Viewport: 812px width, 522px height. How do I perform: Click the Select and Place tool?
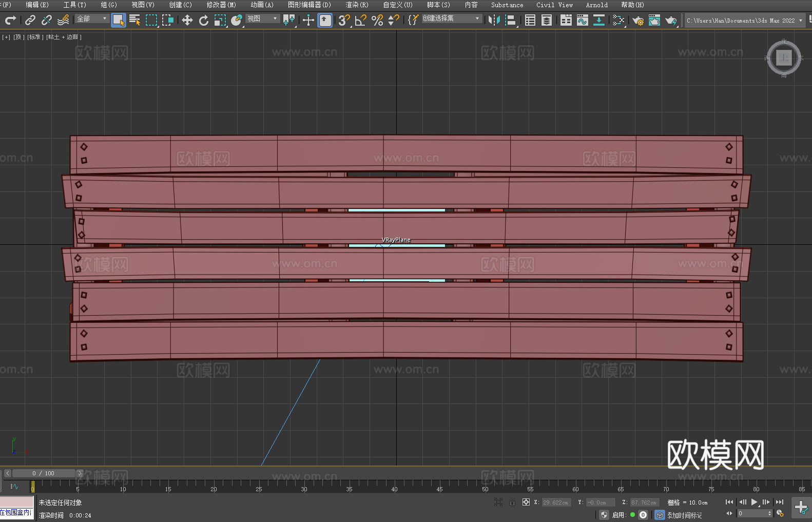click(x=237, y=20)
